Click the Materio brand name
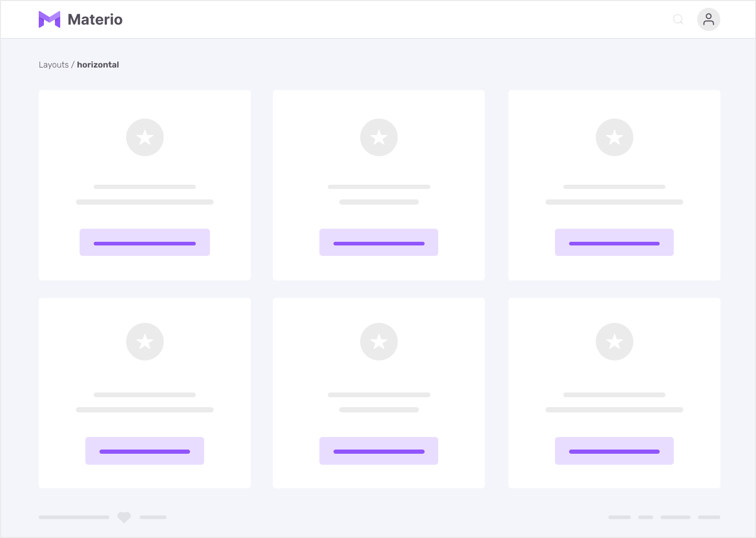This screenshot has height=538, width=756. click(95, 19)
